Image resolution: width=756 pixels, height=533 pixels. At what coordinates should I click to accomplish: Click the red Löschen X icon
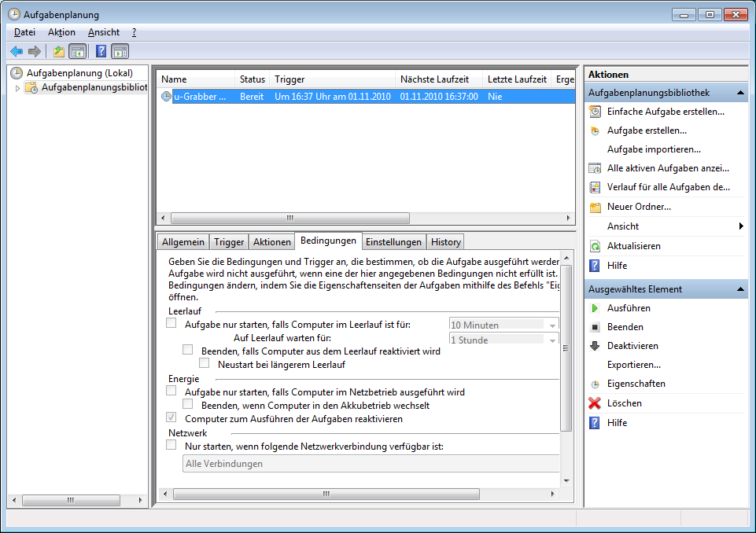click(x=595, y=403)
